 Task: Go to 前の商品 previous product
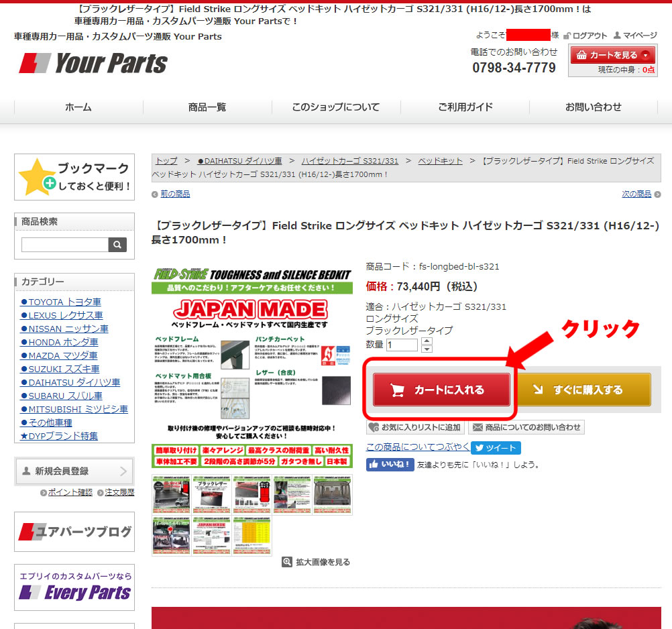tap(175, 194)
